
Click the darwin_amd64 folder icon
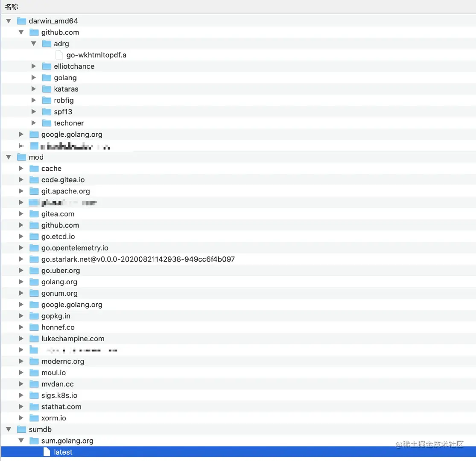click(21, 21)
